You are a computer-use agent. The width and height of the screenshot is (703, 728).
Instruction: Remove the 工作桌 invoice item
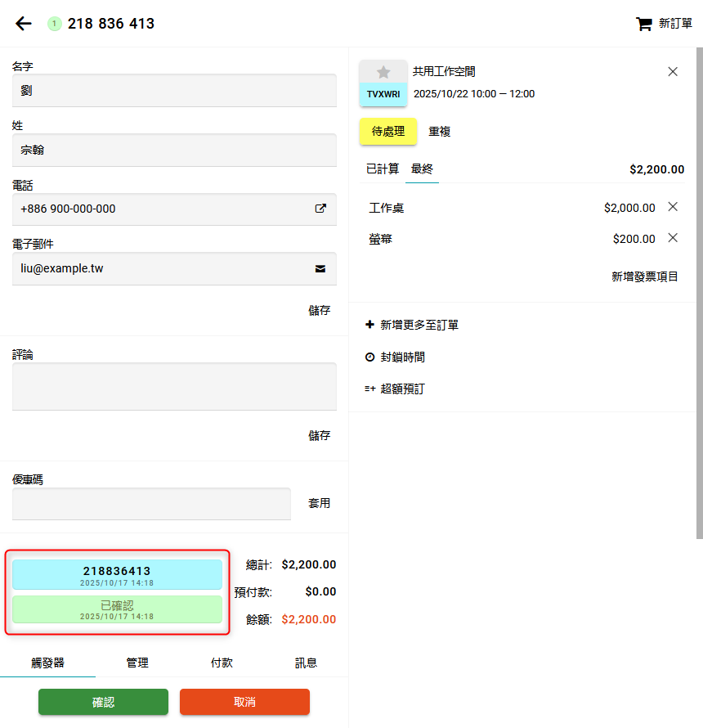(673, 207)
